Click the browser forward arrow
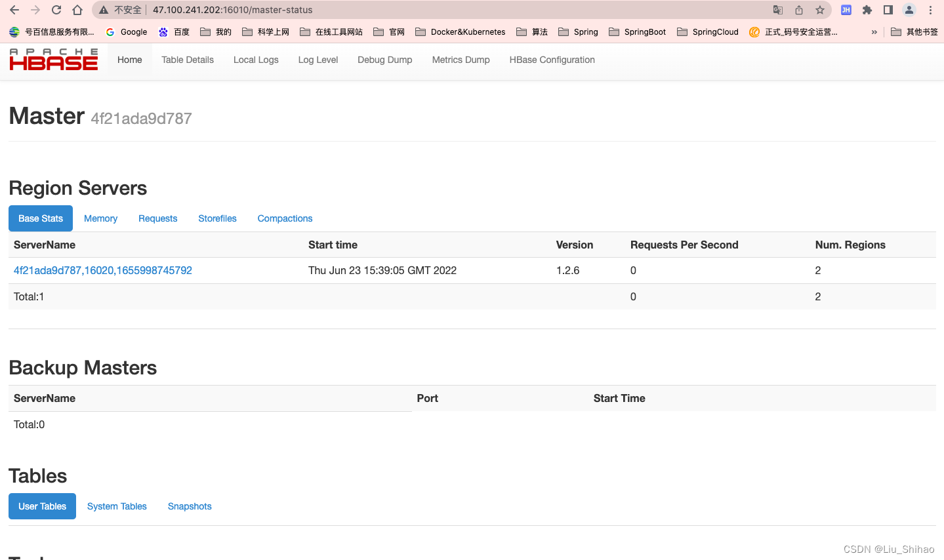Image resolution: width=944 pixels, height=560 pixels. pos(35,10)
